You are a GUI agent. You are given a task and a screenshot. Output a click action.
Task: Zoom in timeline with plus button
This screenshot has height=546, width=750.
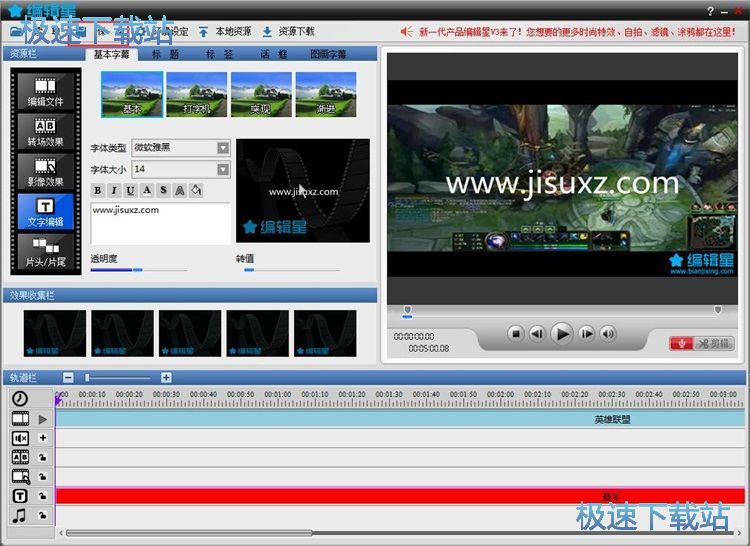(166, 378)
